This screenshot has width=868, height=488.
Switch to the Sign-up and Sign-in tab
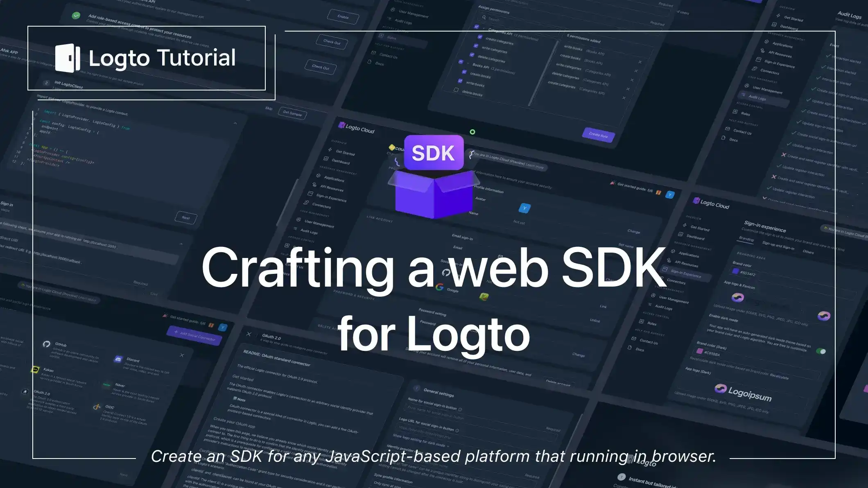coord(778,246)
